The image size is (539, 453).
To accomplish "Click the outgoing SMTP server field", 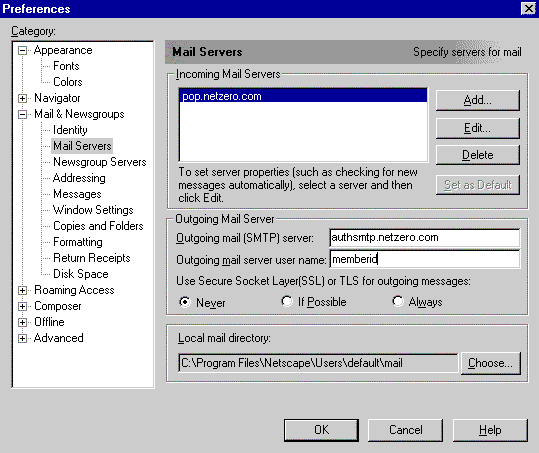I will (x=425, y=238).
